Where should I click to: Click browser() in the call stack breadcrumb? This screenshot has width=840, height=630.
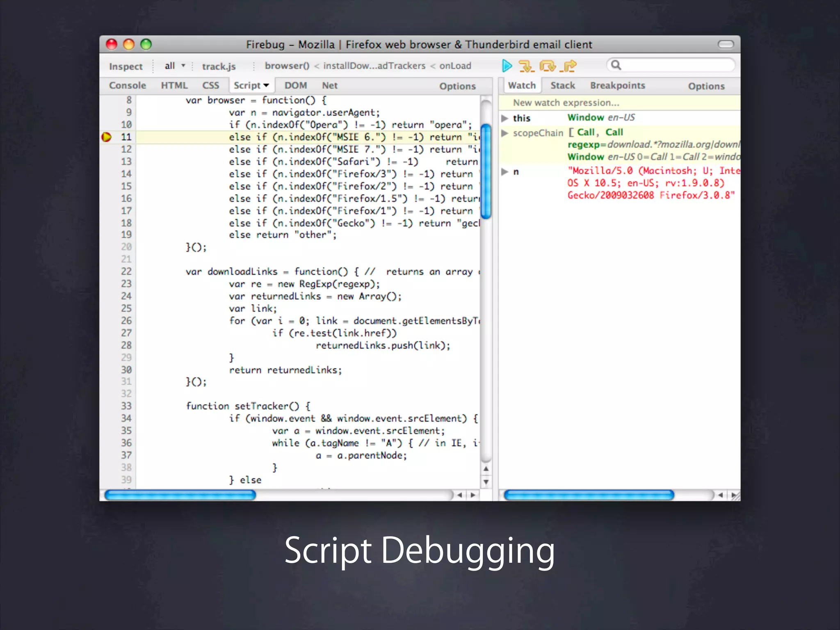tap(287, 66)
